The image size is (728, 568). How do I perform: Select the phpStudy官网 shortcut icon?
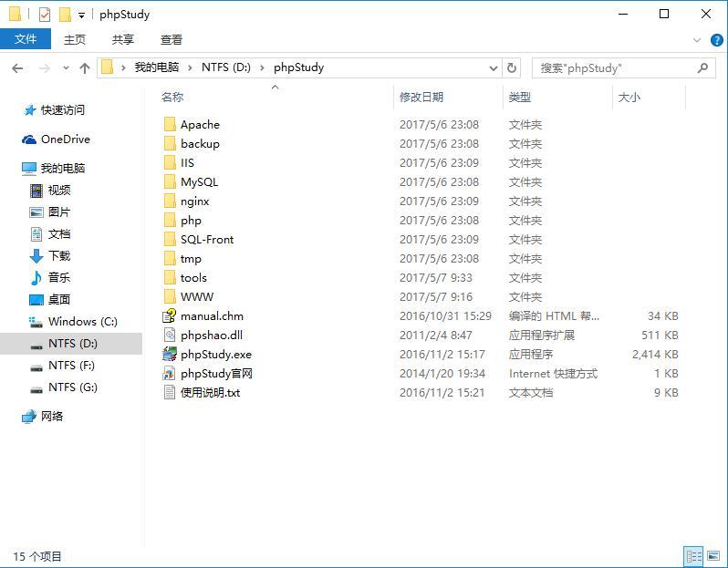click(170, 374)
